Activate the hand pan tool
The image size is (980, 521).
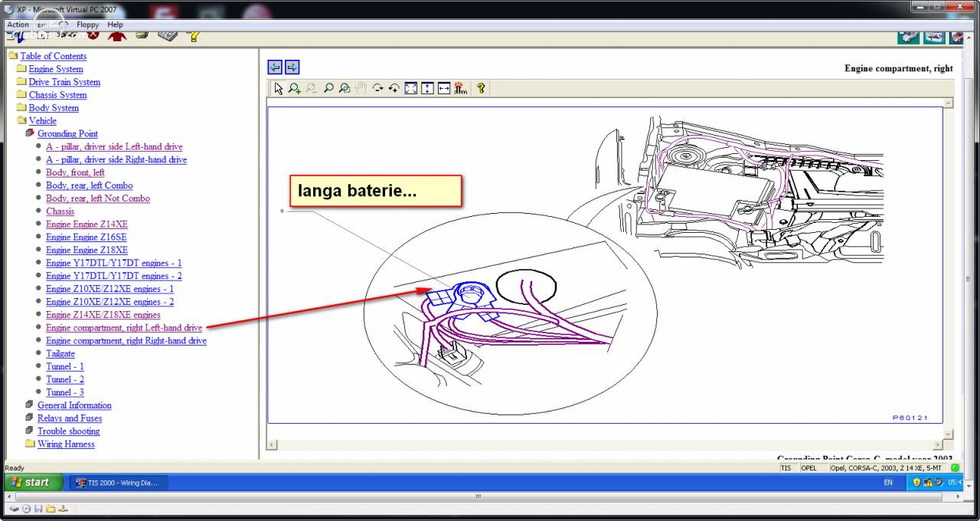click(361, 88)
